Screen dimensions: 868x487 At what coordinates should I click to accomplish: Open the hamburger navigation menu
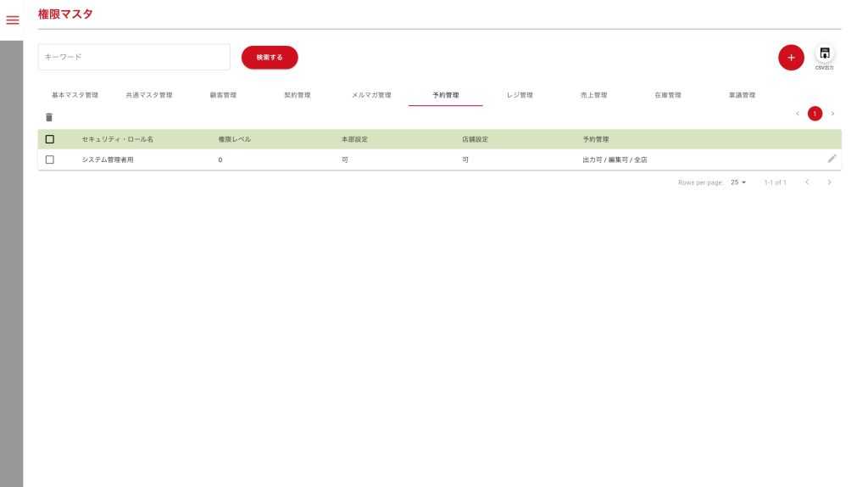tap(12, 20)
